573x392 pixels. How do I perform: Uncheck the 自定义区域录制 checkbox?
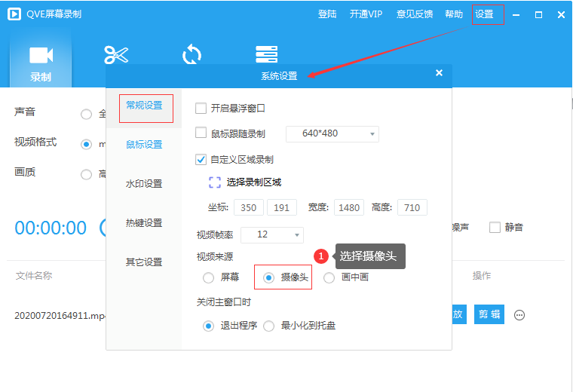[201, 159]
